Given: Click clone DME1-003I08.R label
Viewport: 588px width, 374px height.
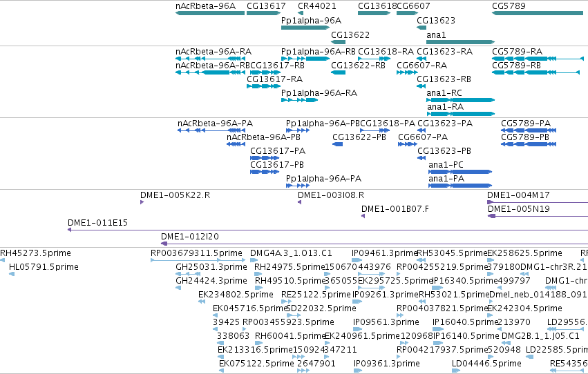Looking at the screenshot, I should (x=331, y=195).
